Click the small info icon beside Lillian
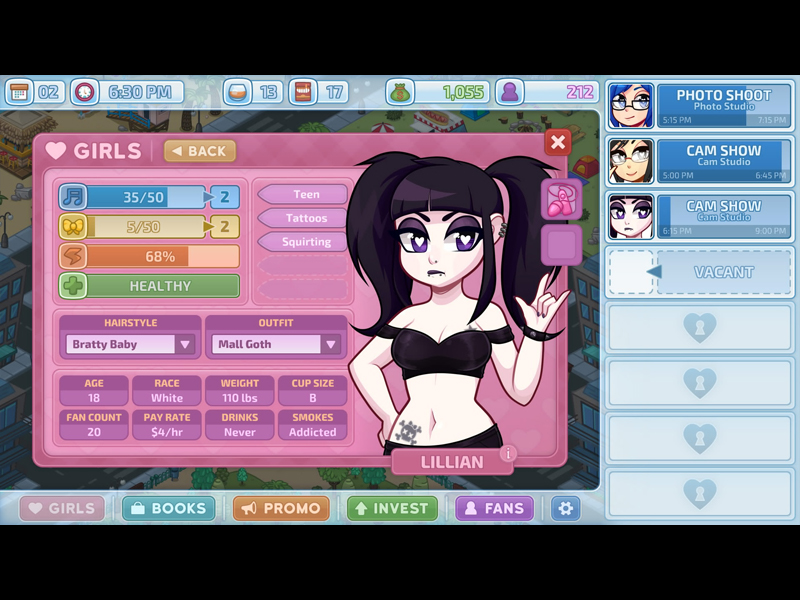The width and height of the screenshot is (800, 600). tap(507, 454)
